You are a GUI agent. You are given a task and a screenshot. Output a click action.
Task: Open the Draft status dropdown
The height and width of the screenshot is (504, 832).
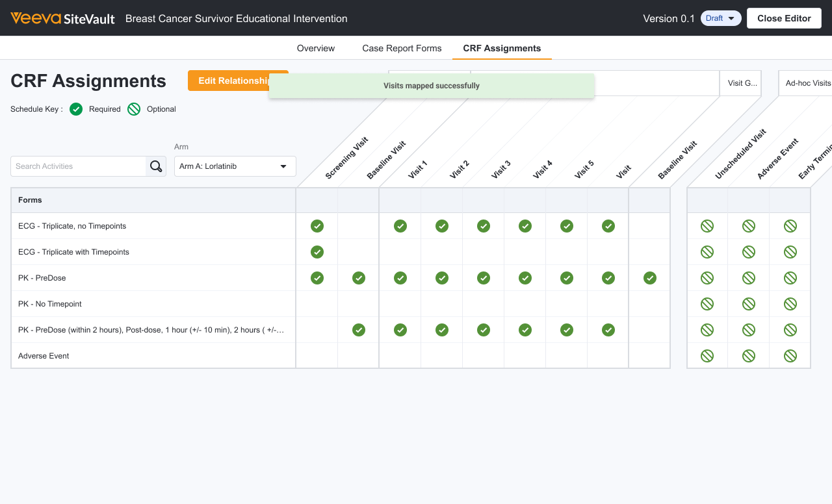pos(721,18)
